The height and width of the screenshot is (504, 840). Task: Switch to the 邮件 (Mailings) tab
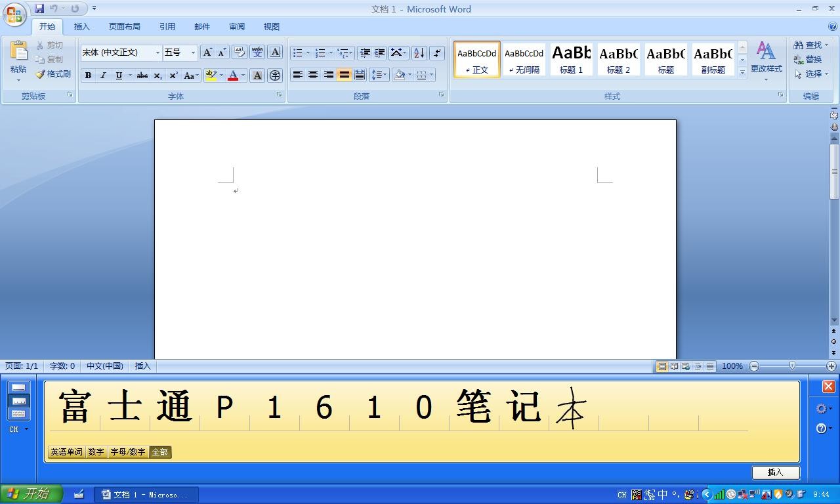[202, 27]
